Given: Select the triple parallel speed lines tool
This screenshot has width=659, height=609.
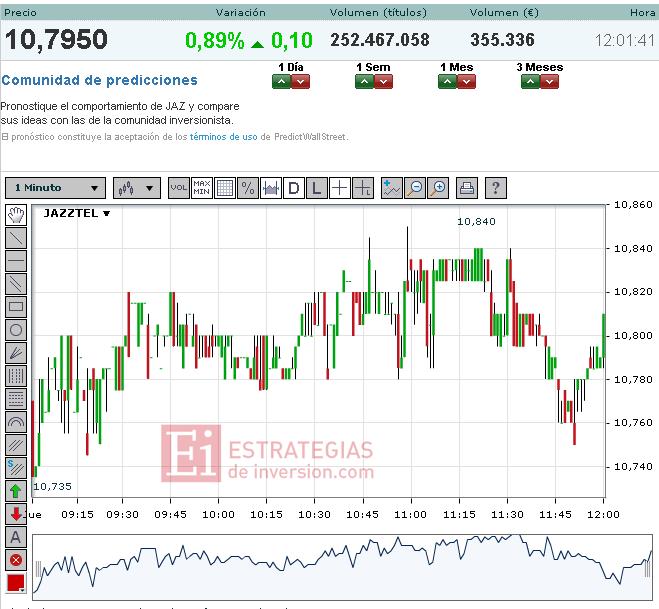Looking at the screenshot, I should pyautogui.click(x=16, y=445).
